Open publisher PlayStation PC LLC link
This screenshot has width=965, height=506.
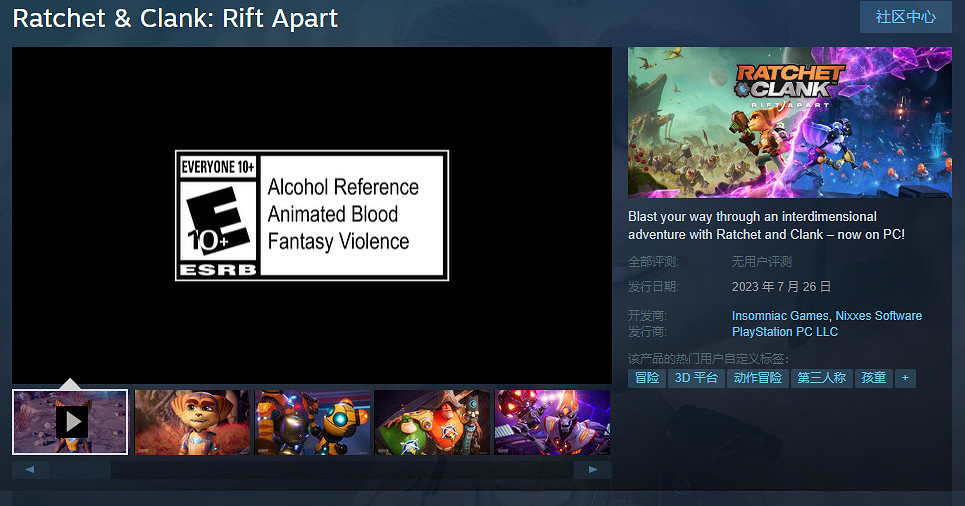pos(785,331)
